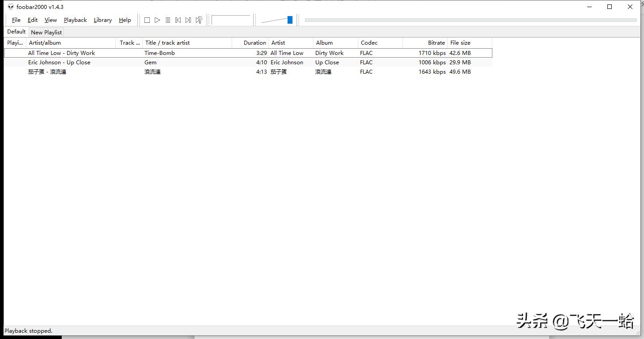Screen dimensions: 644x339
Task: Open the Playback menu
Action: [x=75, y=20]
